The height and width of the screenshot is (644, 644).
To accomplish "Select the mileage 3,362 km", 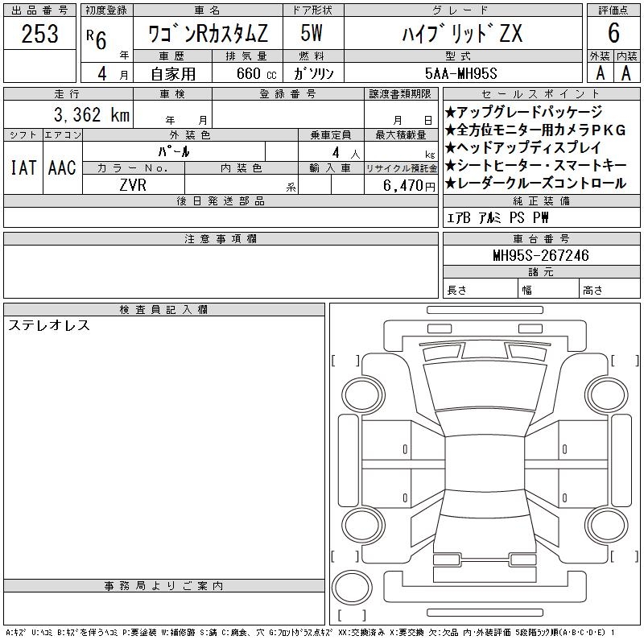I will [x=92, y=114].
